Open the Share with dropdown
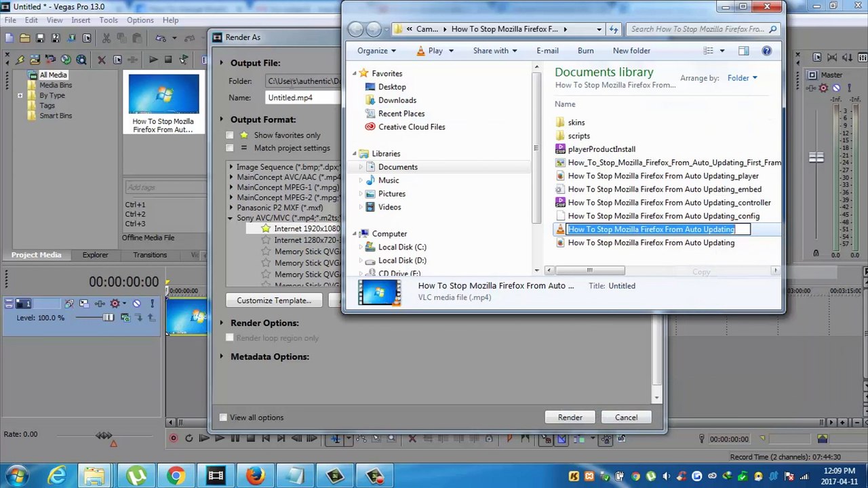The image size is (868, 488). (495, 51)
